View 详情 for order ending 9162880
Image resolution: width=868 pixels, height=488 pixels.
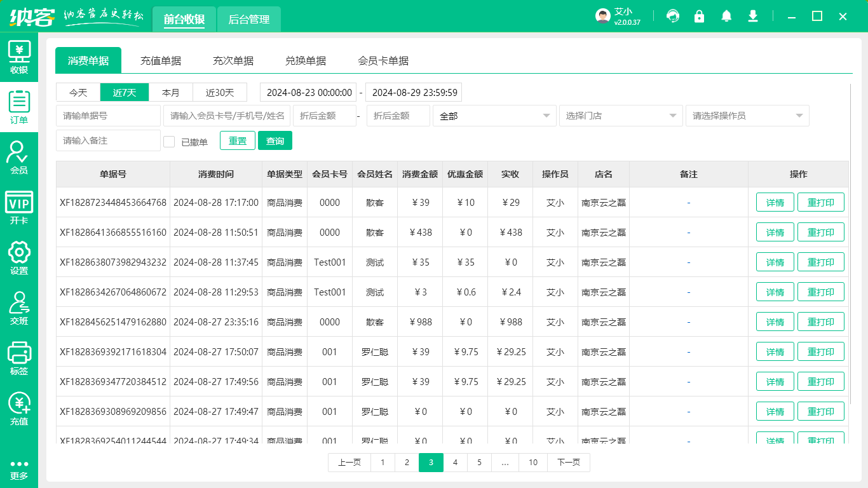(775, 322)
